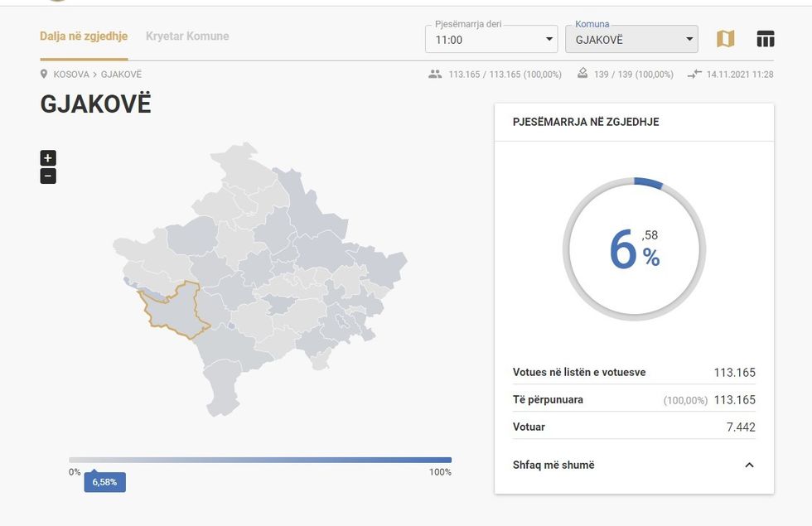Zoom in on the map
Image resolution: width=812 pixels, height=526 pixels.
coord(48,158)
